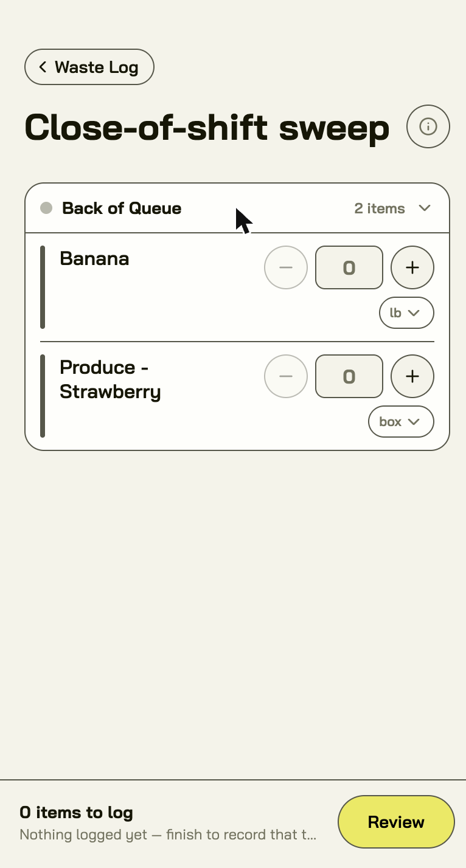Image resolution: width=466 pixels, height=868 pixels.
Task: Click the yellow Review button
Action: point(396,822)
